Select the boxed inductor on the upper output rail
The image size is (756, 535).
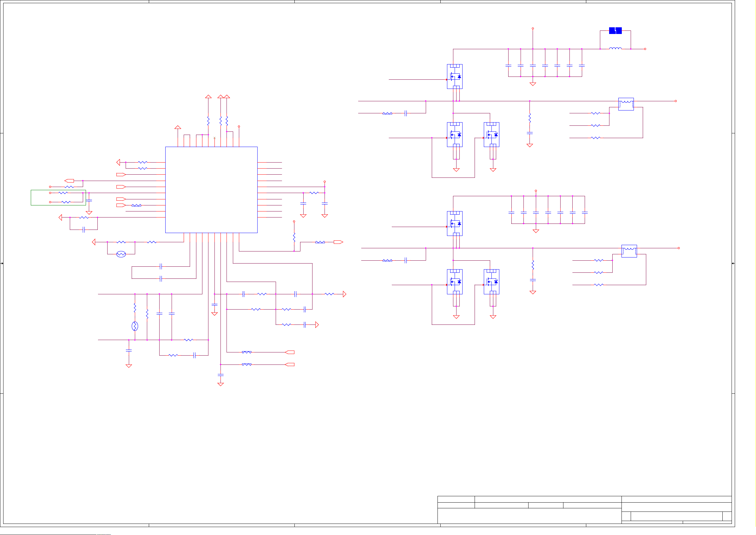pyautogui.click(x=626, y=104)
